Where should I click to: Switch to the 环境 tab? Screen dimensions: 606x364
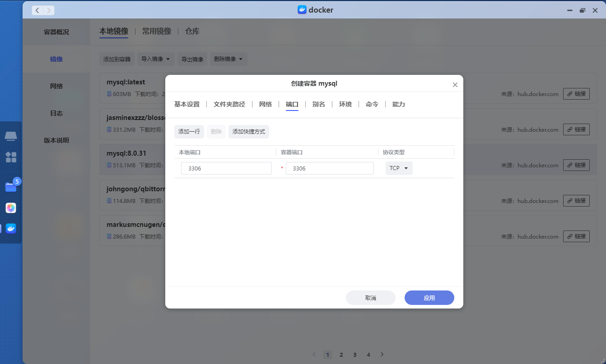coord(345,104)
